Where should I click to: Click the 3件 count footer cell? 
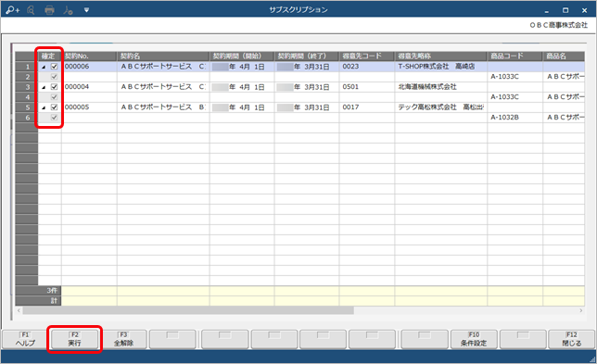[x=38, y=291]
